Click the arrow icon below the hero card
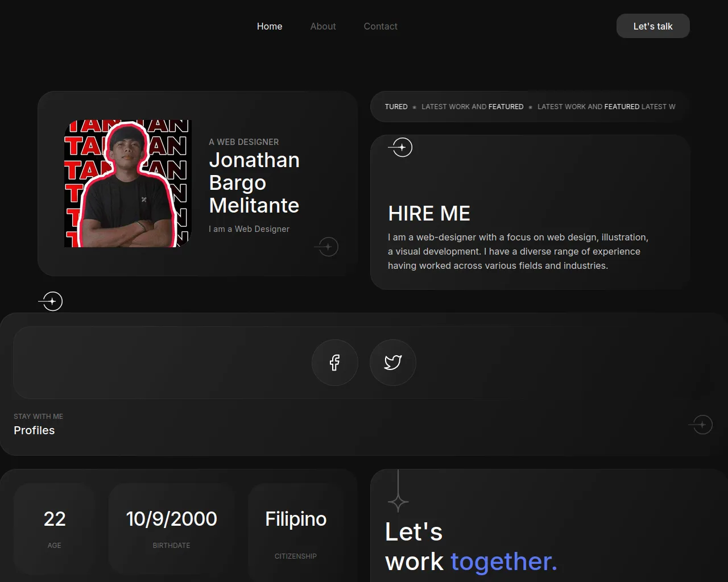The image size is (728, 582). point(51,301)
